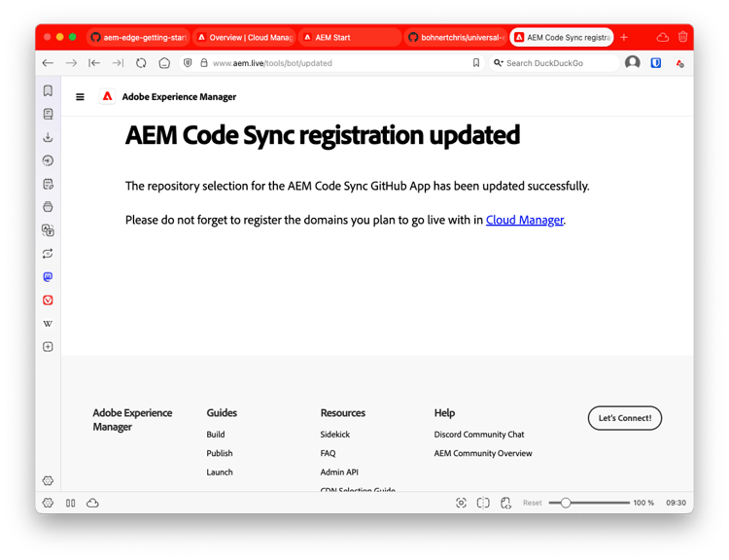Open the search engine dropdown
The width and height of the screenshot is (729, 560).
pyautogui.click(x=499, y=63)
